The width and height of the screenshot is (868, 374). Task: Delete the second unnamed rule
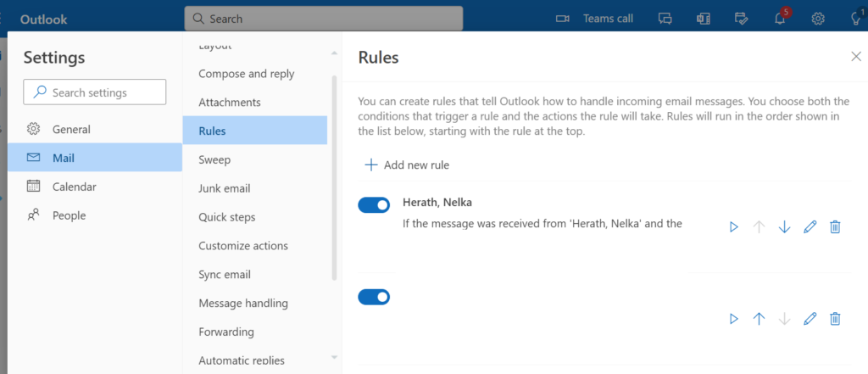835,319
